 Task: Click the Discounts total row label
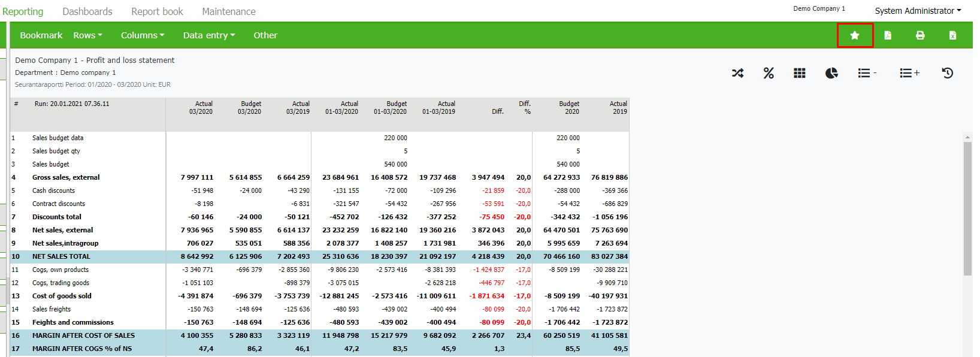[x=57, y=217]
